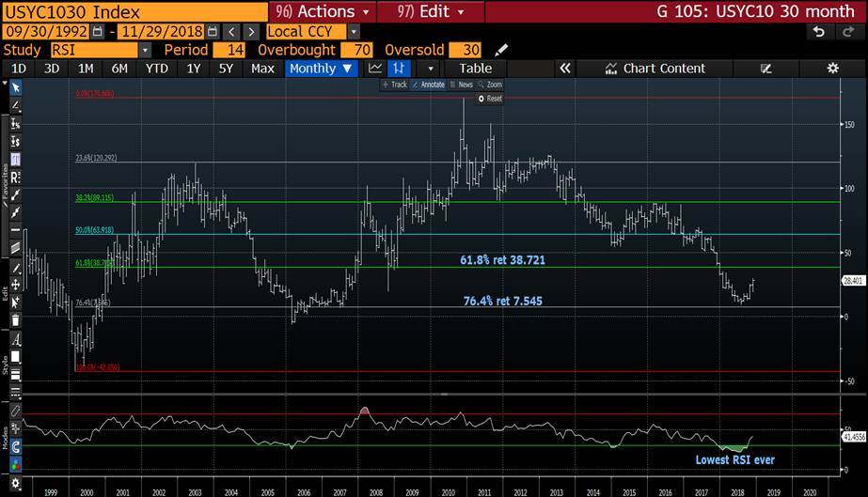This screenshot has height=497, width=868.
Task: Pick the two-point line segment tool
Action: click(15, 194)
